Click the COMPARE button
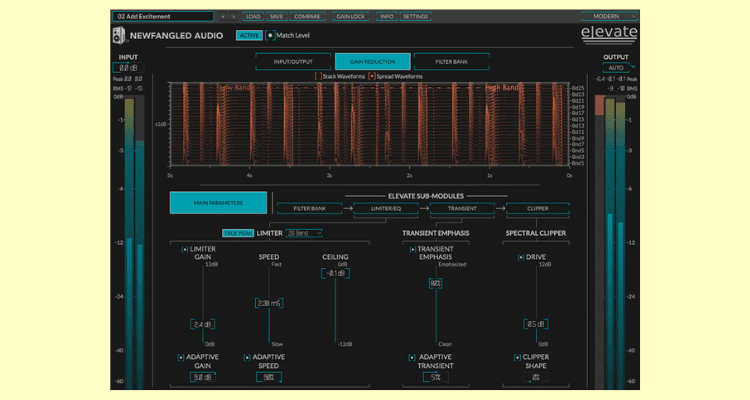750x400 pixels. tap(307, 16)
